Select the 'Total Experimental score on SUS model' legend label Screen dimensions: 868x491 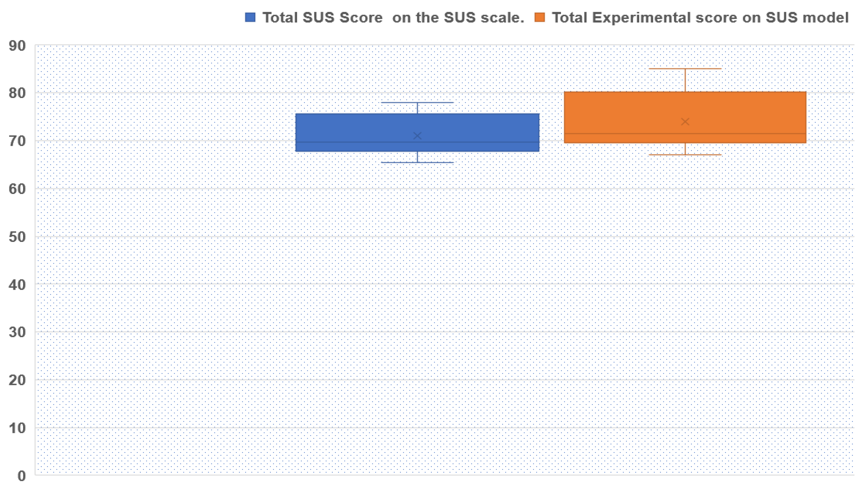pyautogui.click(x=700, y=18)
